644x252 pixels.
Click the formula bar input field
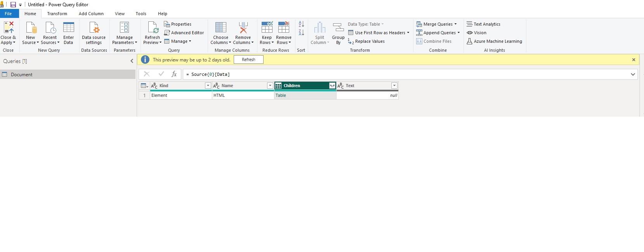[x=388, y=74]
